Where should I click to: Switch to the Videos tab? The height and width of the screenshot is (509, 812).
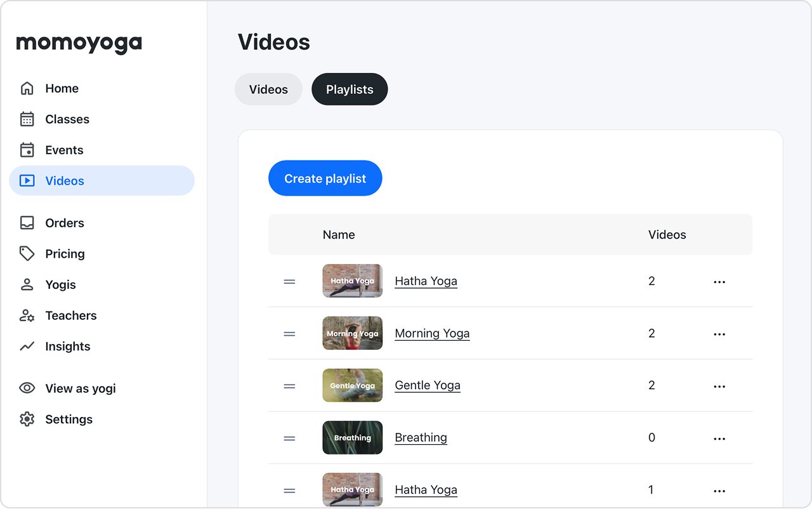268,89
